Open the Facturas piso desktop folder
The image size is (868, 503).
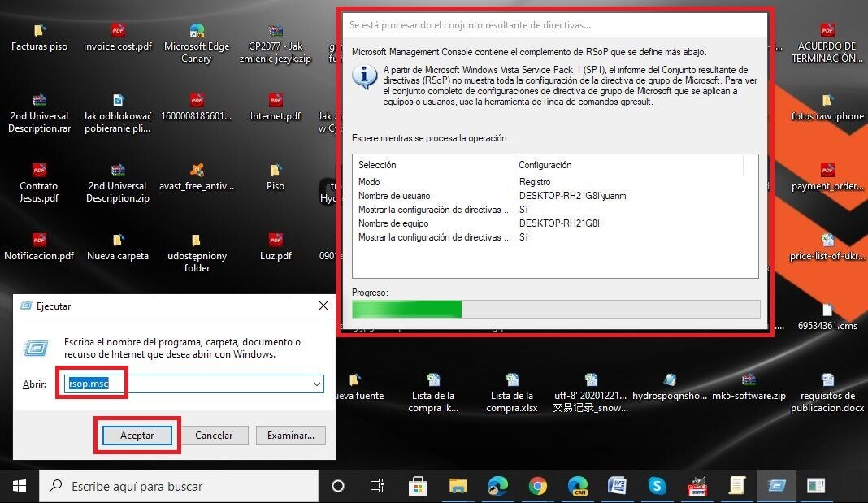[39, 37]
